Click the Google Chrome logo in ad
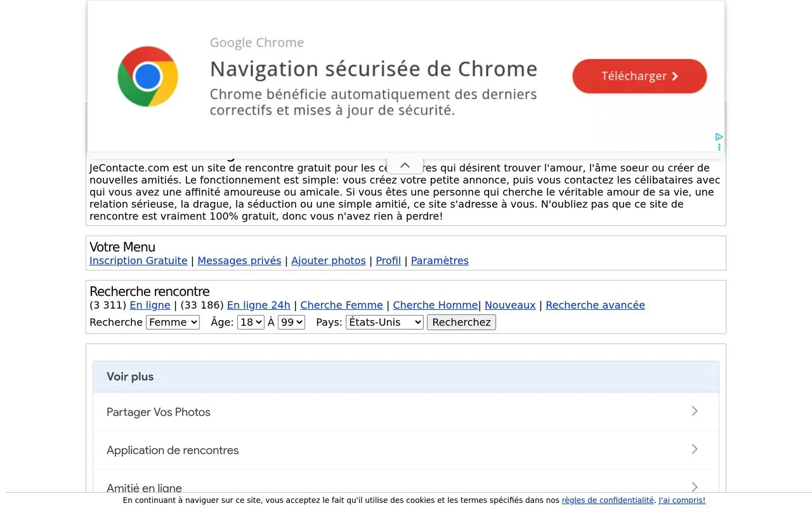The height and width of the screenshot is (508, 812). pyautogui.click(x=148, y=77)
